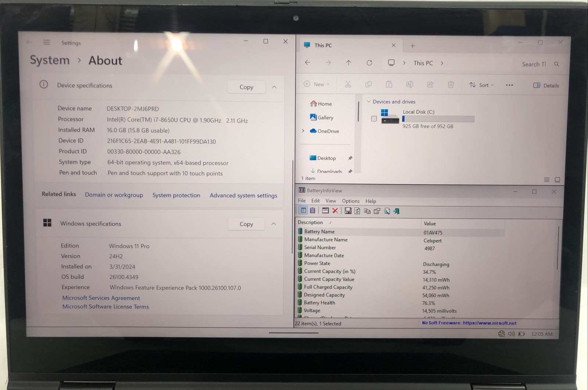Open Microsoft Services Agreement link
Viewport: 588px width, 390px height.
coord(101,298)
